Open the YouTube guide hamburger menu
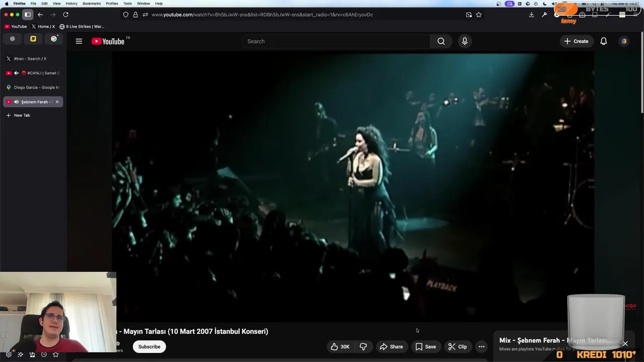The width and height of the screenshot is (644, 362). click(79, 41)
